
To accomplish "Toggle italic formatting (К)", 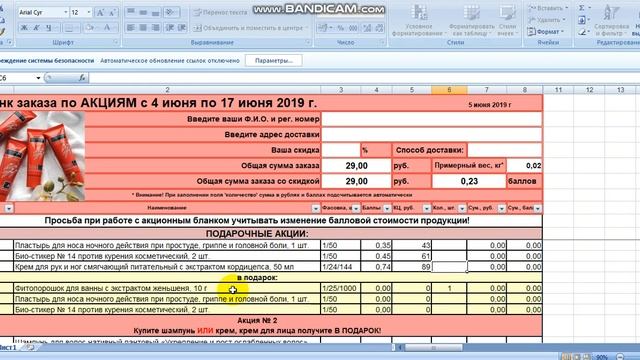I will point(36,28).
